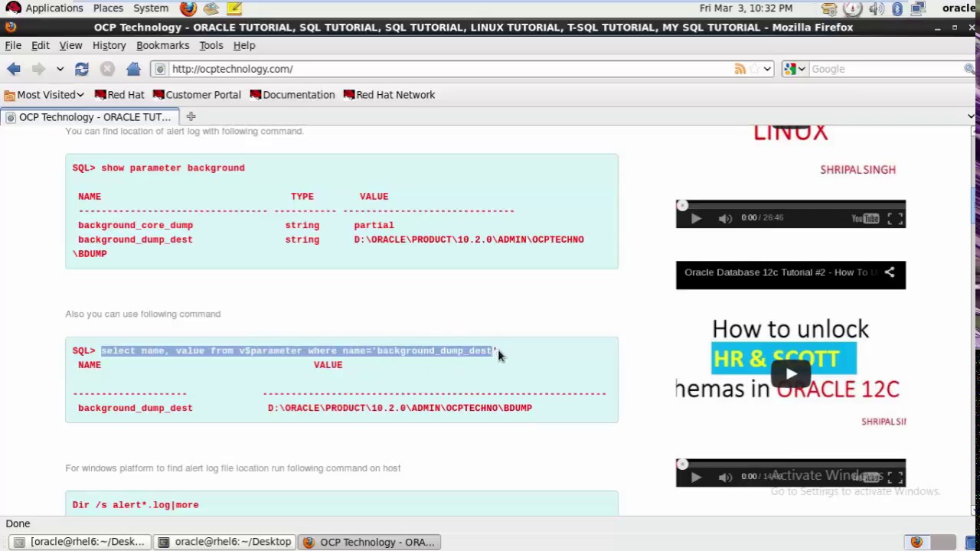This screenshot has height=551, width=980.
Task: Open the Places menu in the top panel
Action: tap(108, 8)
